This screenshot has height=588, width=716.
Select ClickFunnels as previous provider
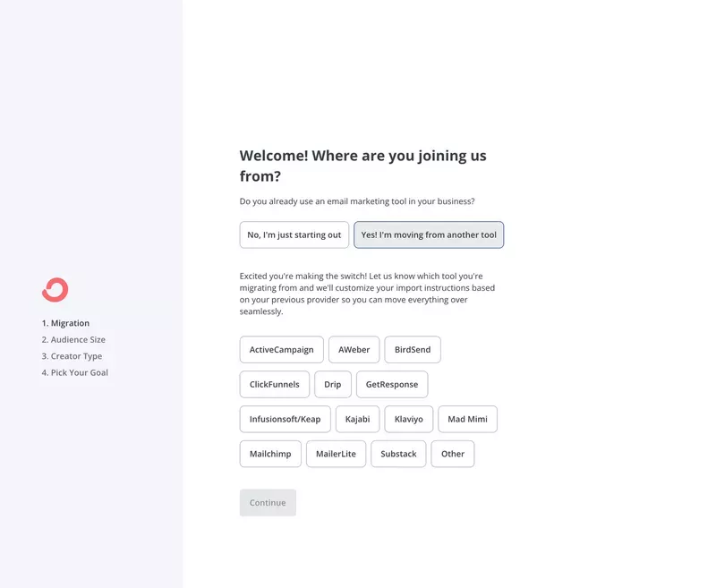click(x=274, y=384)
